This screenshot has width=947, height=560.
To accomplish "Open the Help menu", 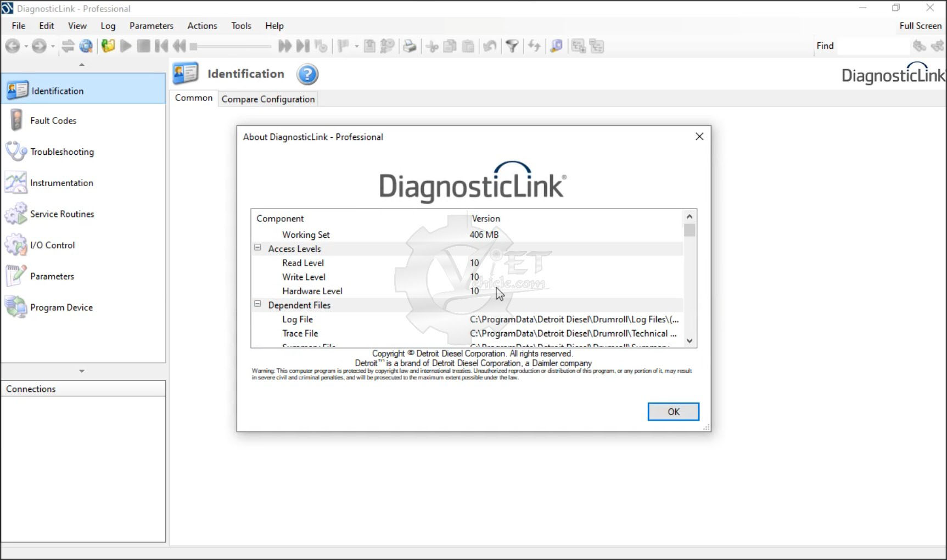I will (x=274, y=26).
